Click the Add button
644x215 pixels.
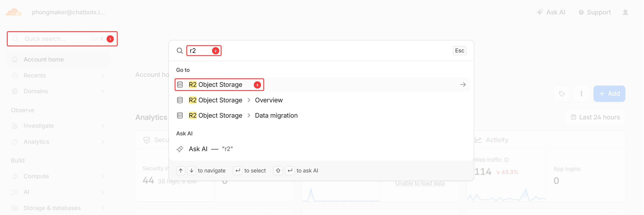click(609, 94)
